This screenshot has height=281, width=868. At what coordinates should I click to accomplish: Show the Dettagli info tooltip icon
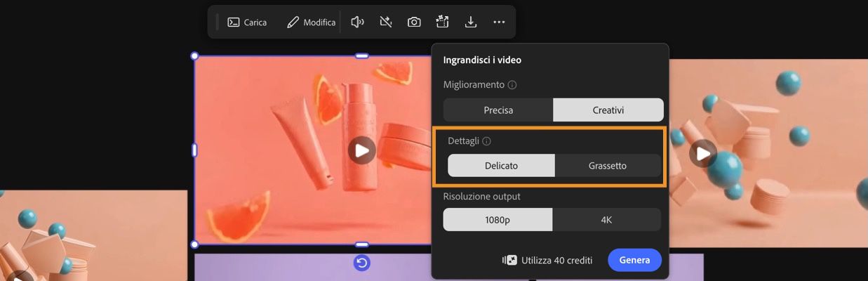click(487, 141)
